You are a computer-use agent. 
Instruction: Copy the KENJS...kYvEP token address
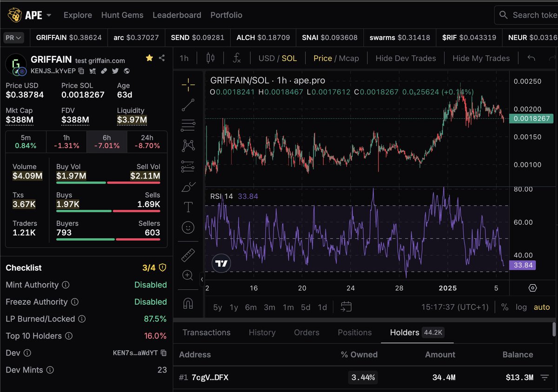click(81, 71)
